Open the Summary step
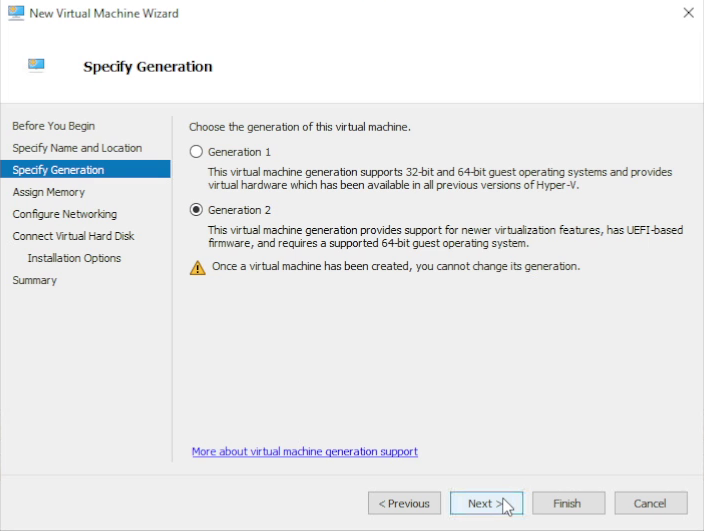This screenshot has height=531, width=704. (34, 280)
